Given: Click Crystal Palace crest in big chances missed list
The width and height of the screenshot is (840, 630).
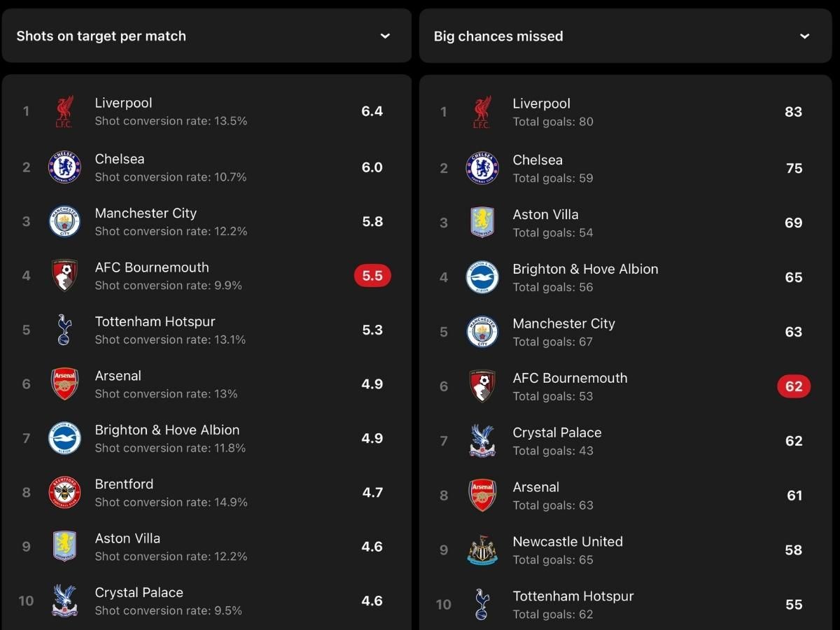Looking at the screenshot, I should tap(482, 441).
